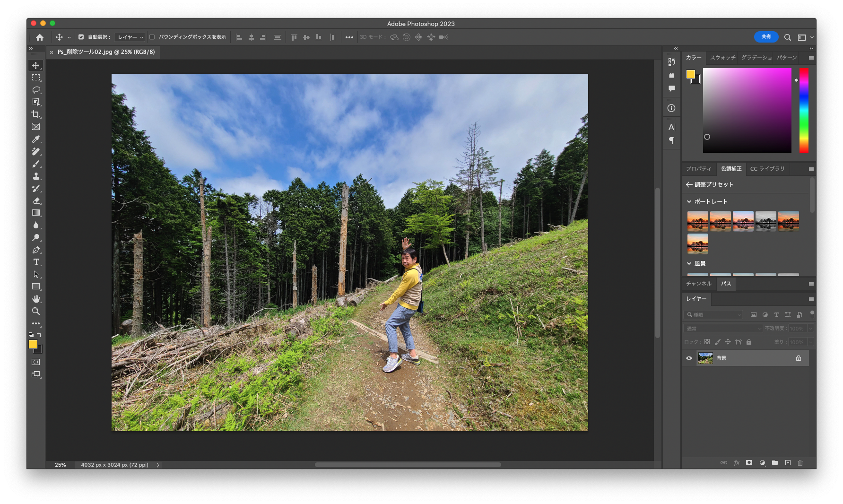Toggle the layer filter on/off switch

[812, 313]
